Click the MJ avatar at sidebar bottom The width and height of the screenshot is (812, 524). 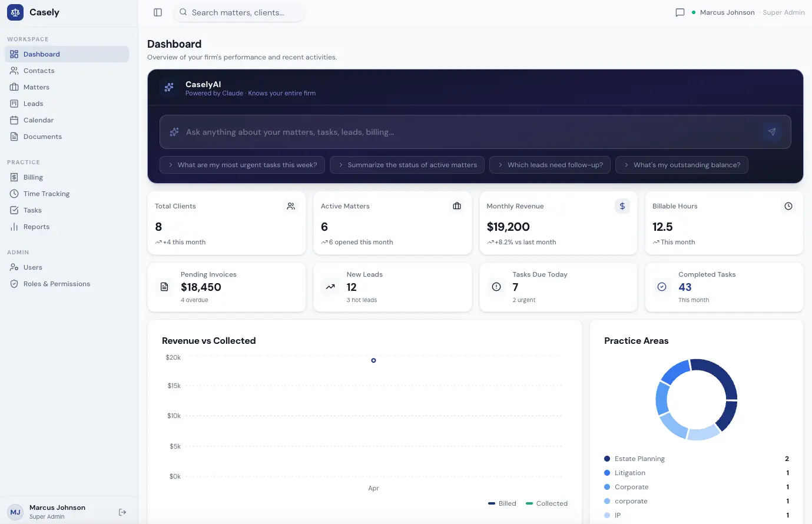point(15,512)
